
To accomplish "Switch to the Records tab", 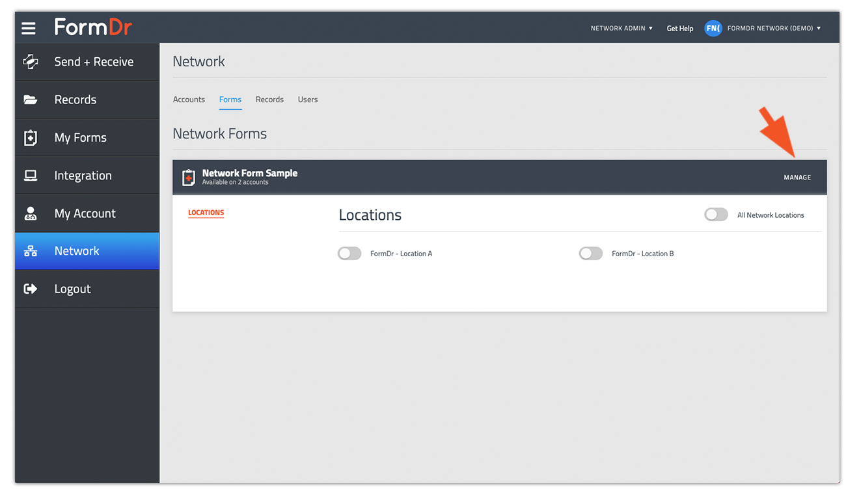I will point(269,99).
